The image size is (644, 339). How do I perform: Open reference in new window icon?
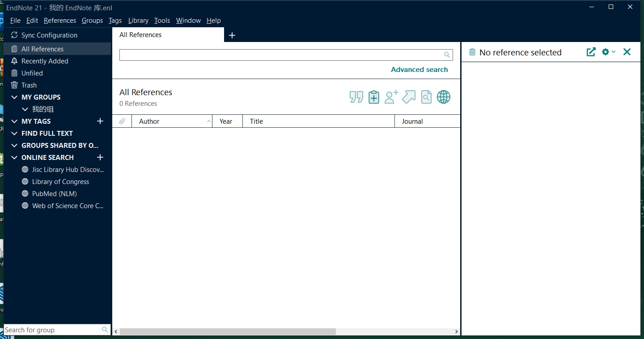[591, 52]
